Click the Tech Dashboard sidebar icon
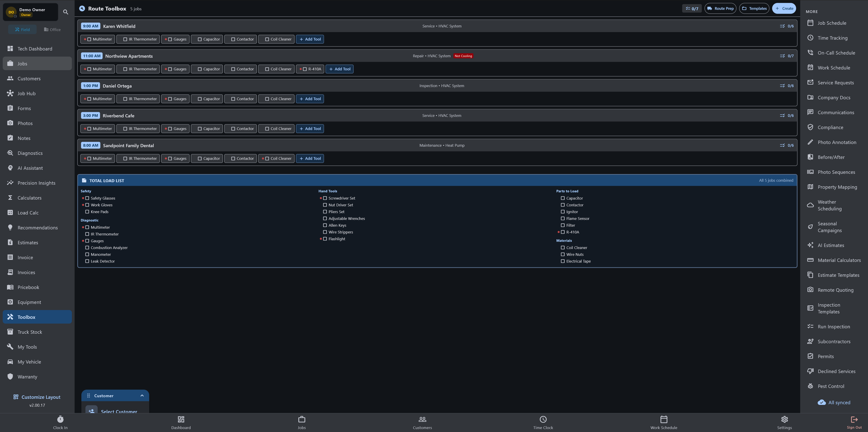The height and width of the screenshot is (432, 868). pos(10,48)
